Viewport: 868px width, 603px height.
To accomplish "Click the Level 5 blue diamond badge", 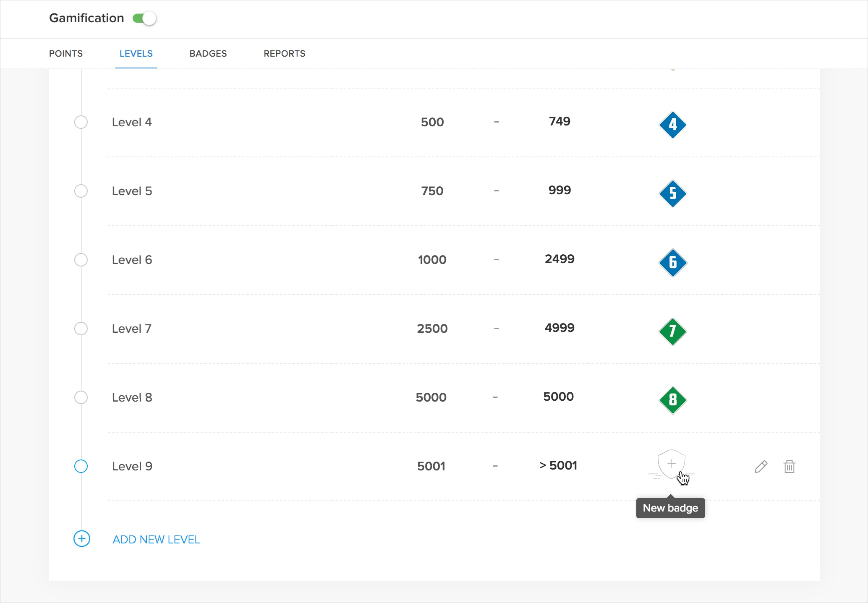I will pyautogui.click(x=672, y=193).
